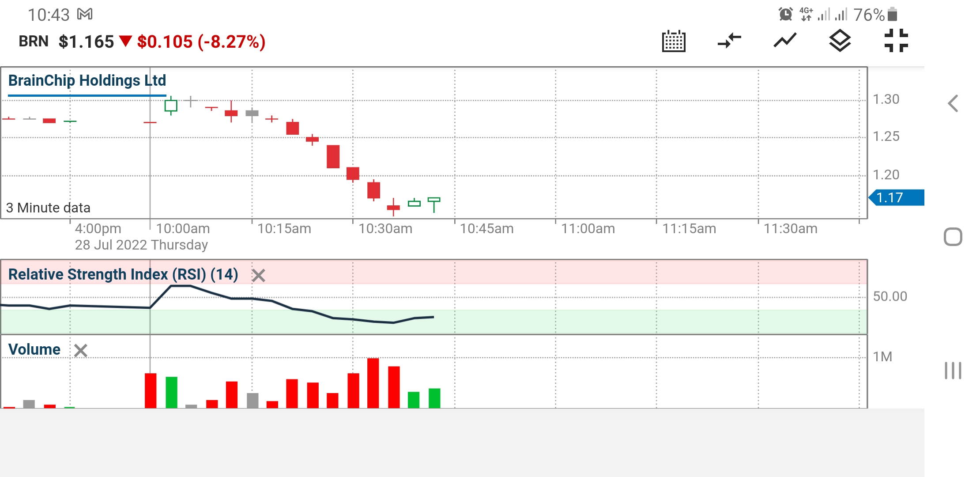The height and width of the screenshot is (477, 980).
Task: Open Android recent apps
Action: [x=953, y=370]
